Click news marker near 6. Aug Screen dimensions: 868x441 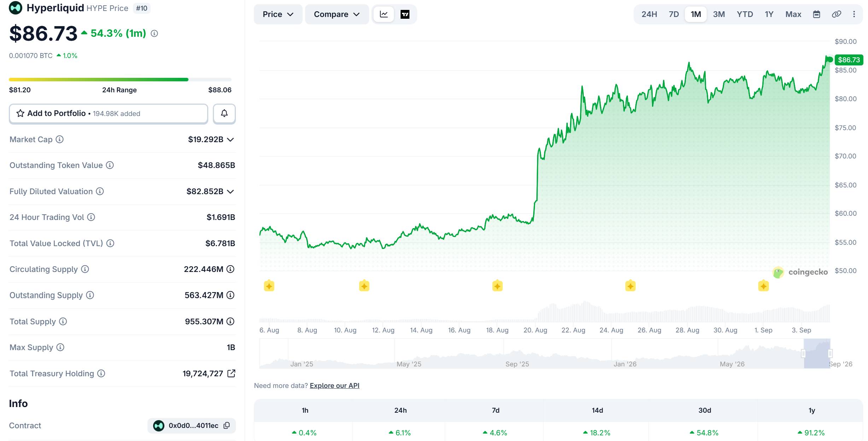(x=269, y=286)
